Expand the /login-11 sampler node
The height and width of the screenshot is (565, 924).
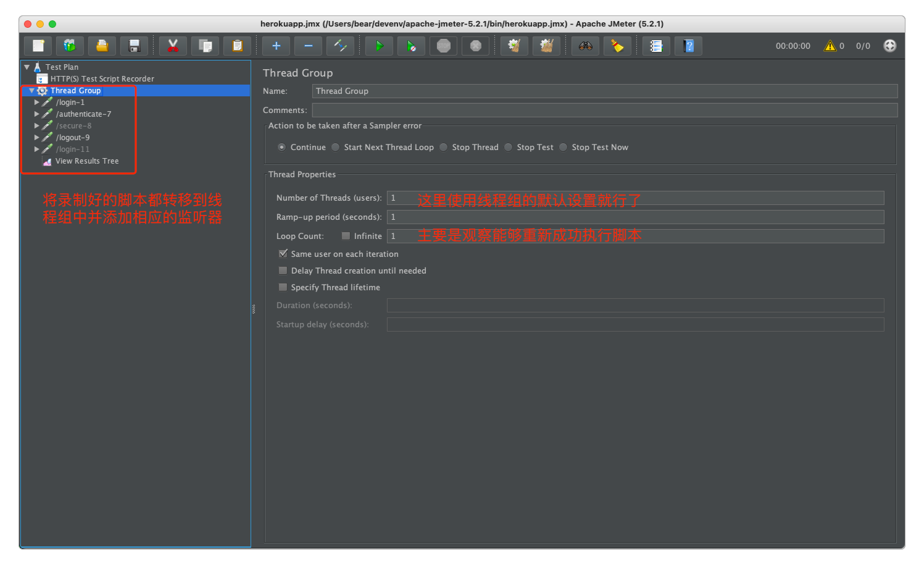[36, 149]
